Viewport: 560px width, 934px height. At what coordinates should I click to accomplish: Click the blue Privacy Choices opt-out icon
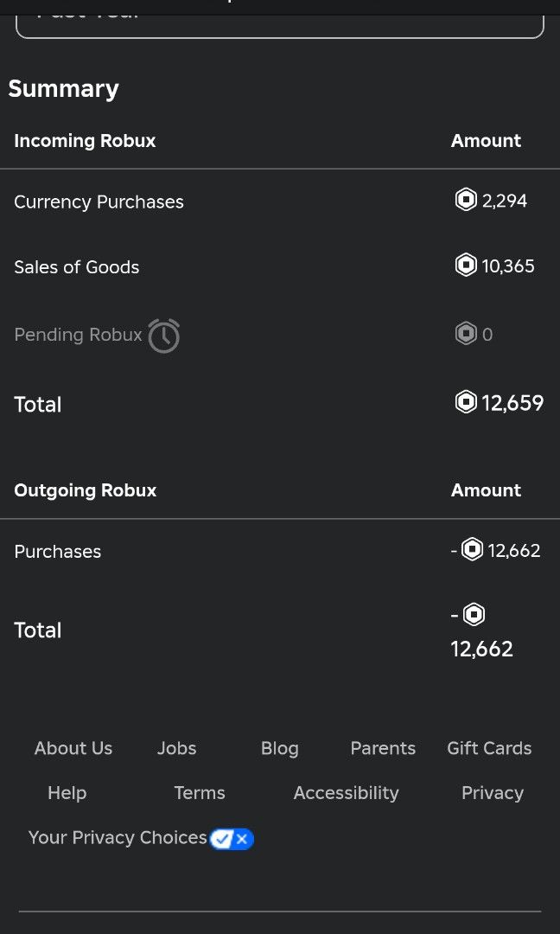[230, 838]
